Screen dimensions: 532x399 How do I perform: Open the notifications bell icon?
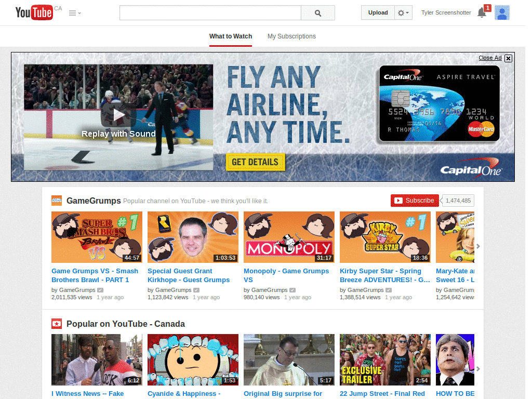pos(482,12)
